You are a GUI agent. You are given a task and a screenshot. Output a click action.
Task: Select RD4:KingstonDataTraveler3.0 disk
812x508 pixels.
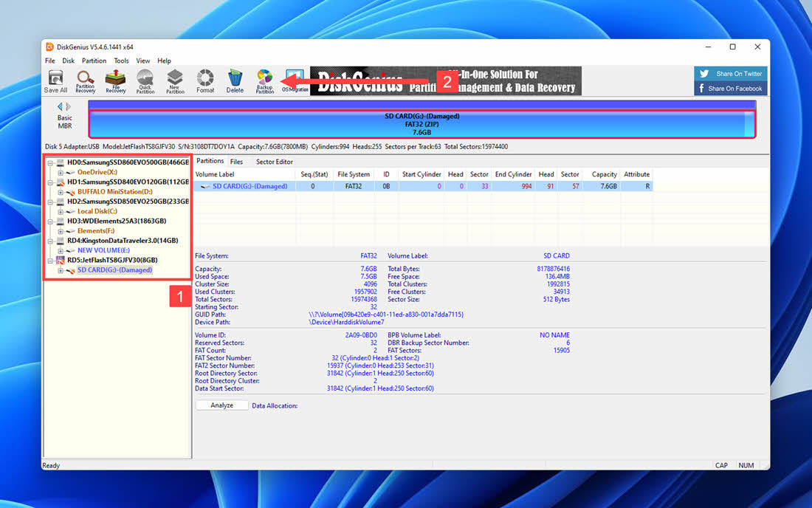tap(123, 241)
